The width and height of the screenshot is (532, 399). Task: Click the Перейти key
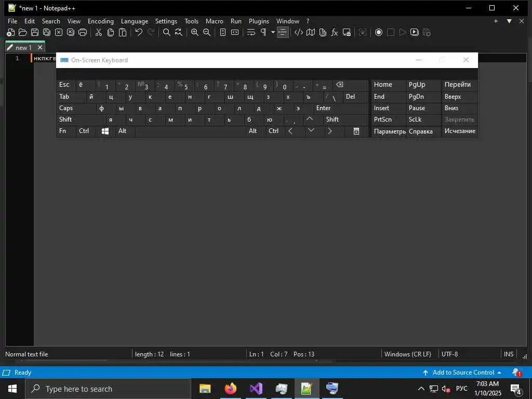(x=460, y=85)
